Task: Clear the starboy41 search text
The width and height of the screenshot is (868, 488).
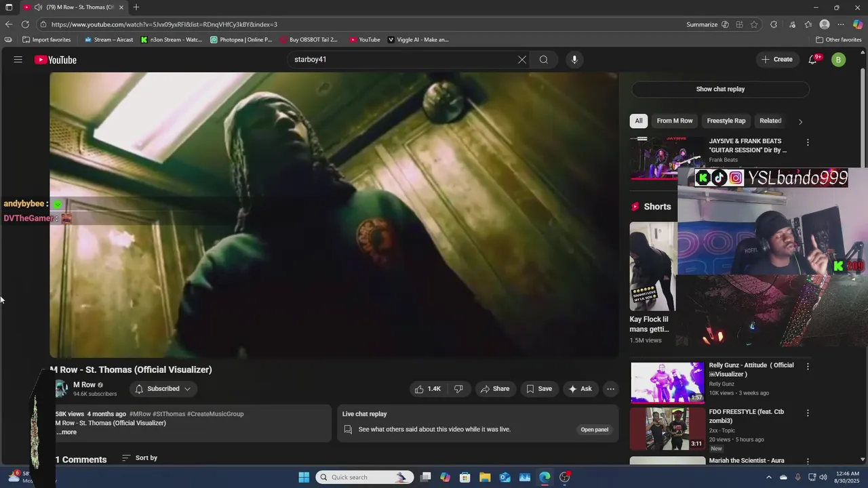Action: 521,60
